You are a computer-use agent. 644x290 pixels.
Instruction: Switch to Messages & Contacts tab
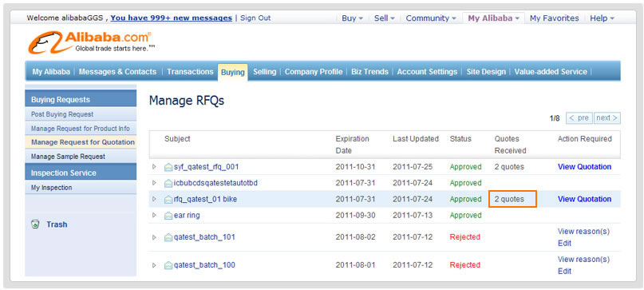[x=117, y=72]
